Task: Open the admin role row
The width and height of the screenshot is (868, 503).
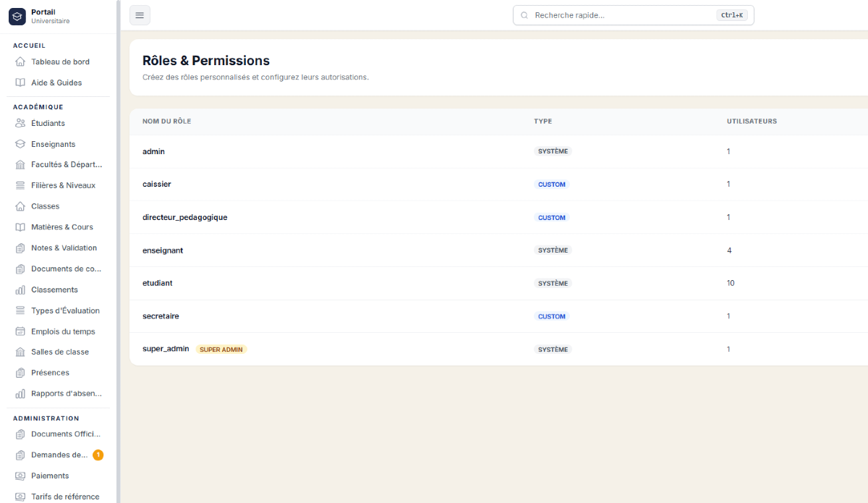Action: pyautogui.click(x=498, y=151)
